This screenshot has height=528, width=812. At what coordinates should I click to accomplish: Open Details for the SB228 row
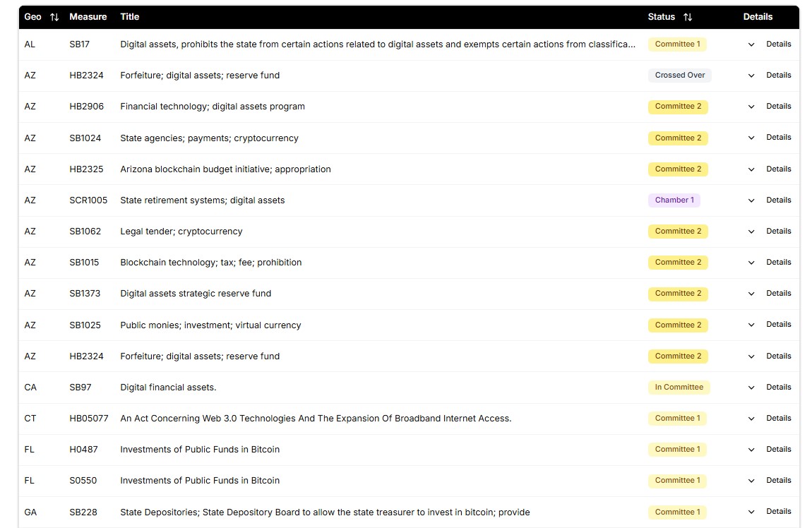778,511
